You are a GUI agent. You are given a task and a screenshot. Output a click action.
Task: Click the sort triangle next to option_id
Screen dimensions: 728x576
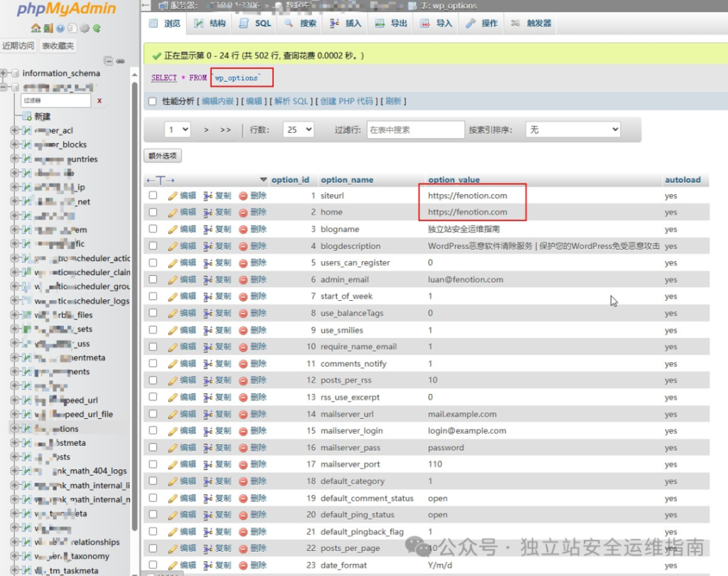coord(263,180)
